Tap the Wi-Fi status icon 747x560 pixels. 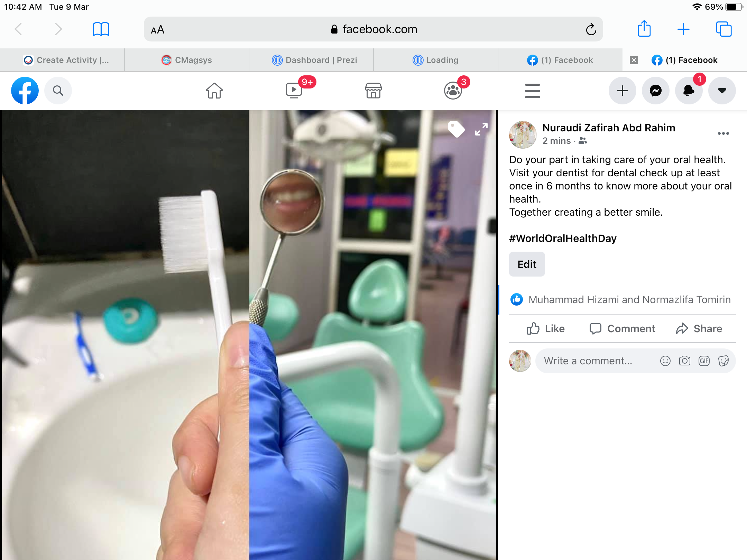(x=697, y=7)
